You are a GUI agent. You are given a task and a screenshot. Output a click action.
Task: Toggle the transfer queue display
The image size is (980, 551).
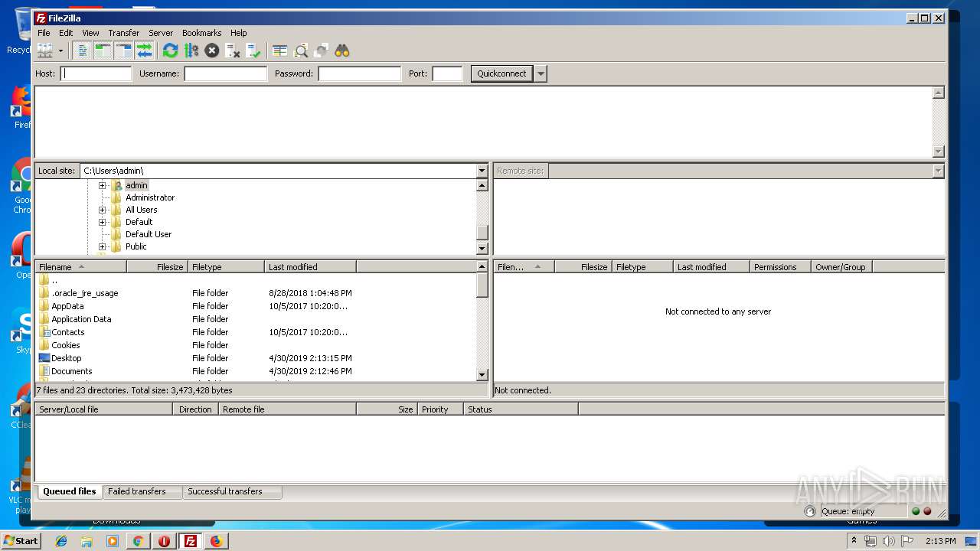pyautogui.click(x=145, y=51)
